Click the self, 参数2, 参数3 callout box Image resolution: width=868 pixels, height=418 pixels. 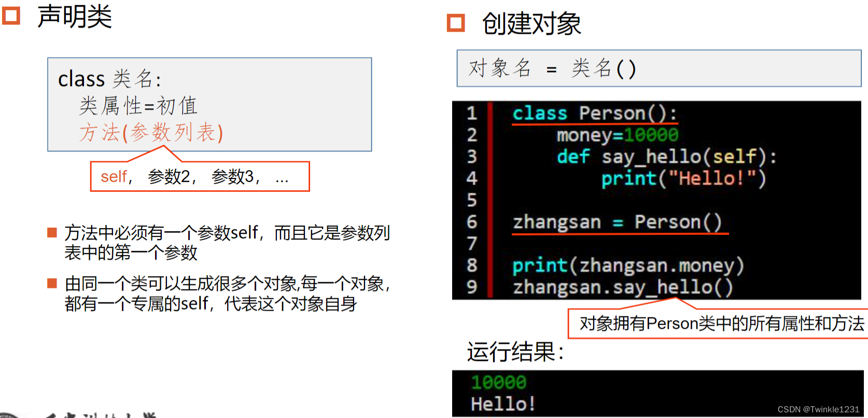(x=200, y=176)
